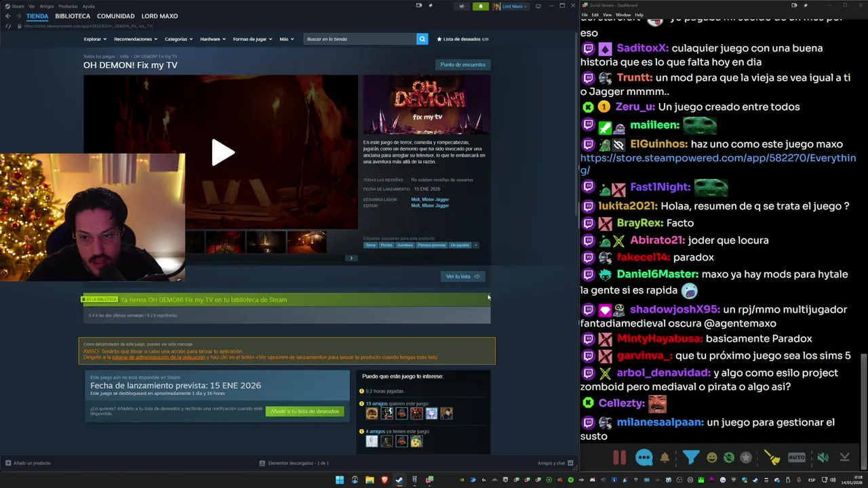Open Amigos y chat panel

pyautogui.click(x=555, y=463)
